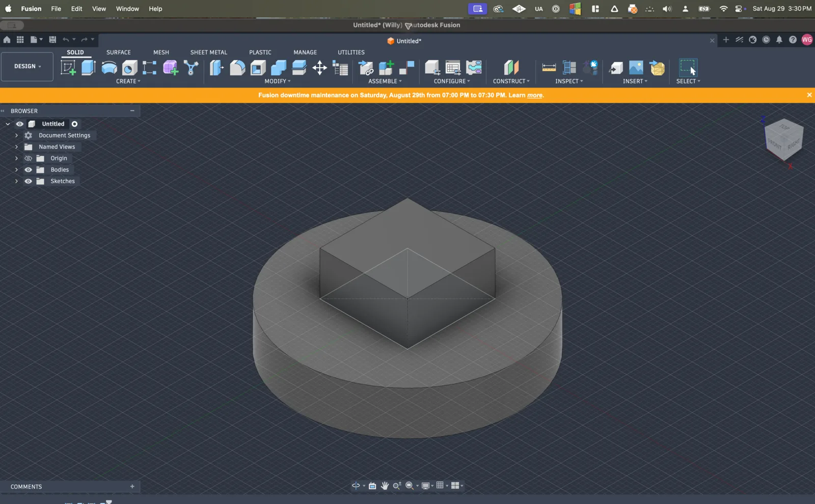Click the notifications bell icon

pyautogui.click(x=779, y=40)
